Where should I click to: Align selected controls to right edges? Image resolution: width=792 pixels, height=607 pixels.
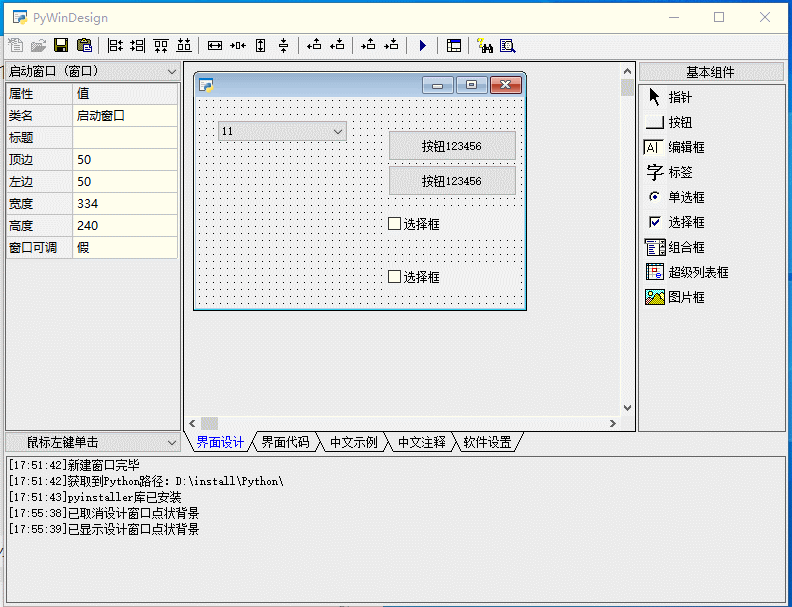(138, 45)
